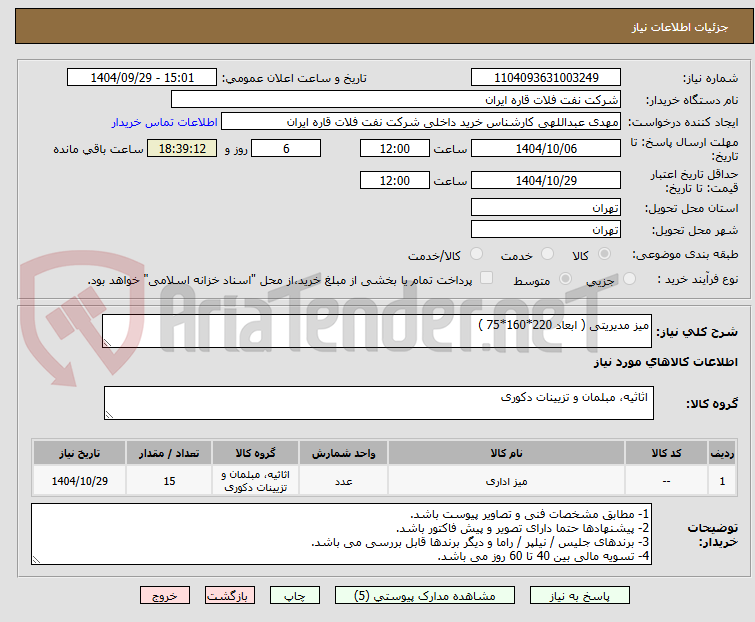755x622 pixels.
Task: Click the unit cell عدد
Action: [343, 481]
